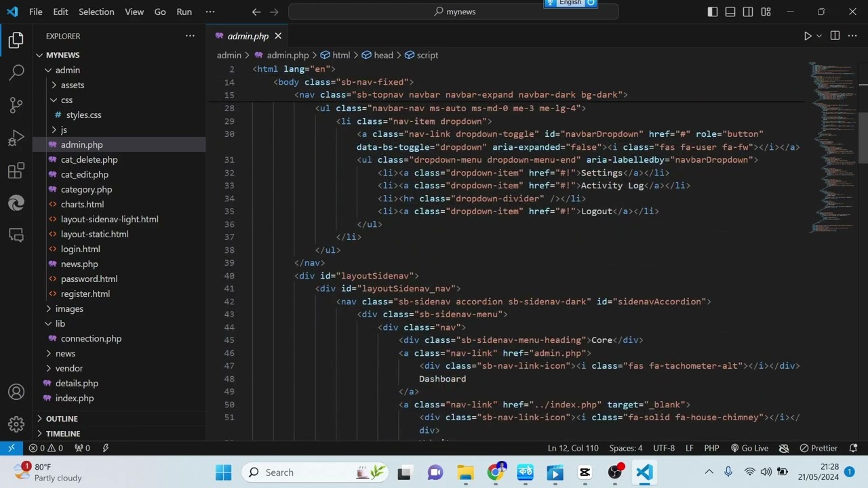The width and height of the screenshot is (868, 488).
Task: Open Windows Start button
Action: pos(223,472)
